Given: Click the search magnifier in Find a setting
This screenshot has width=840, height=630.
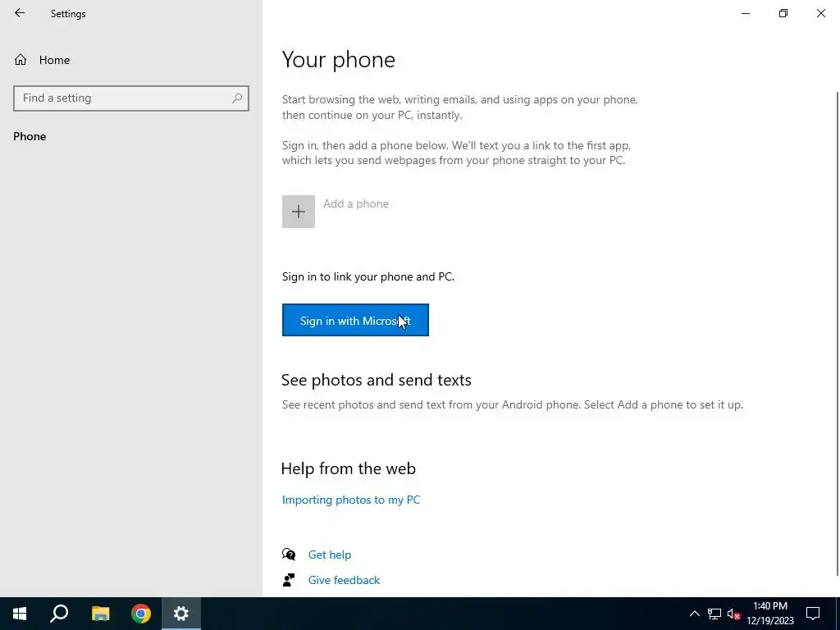Looking at the screenshot, I should tap(237, 98).
